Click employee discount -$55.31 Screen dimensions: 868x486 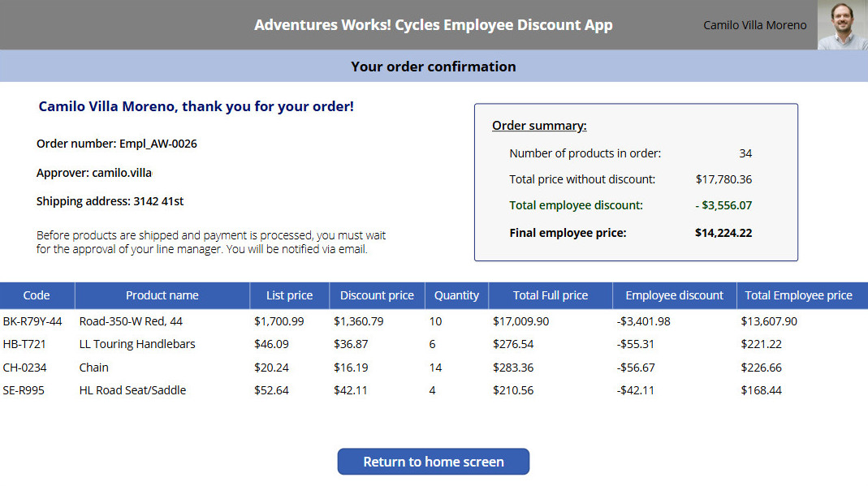(636, 345)
